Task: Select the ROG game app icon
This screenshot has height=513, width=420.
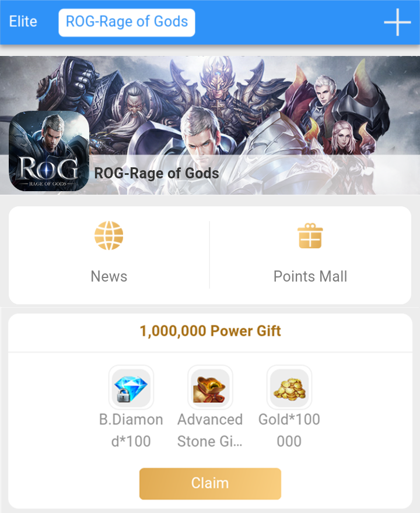Action: coord(49,151)
